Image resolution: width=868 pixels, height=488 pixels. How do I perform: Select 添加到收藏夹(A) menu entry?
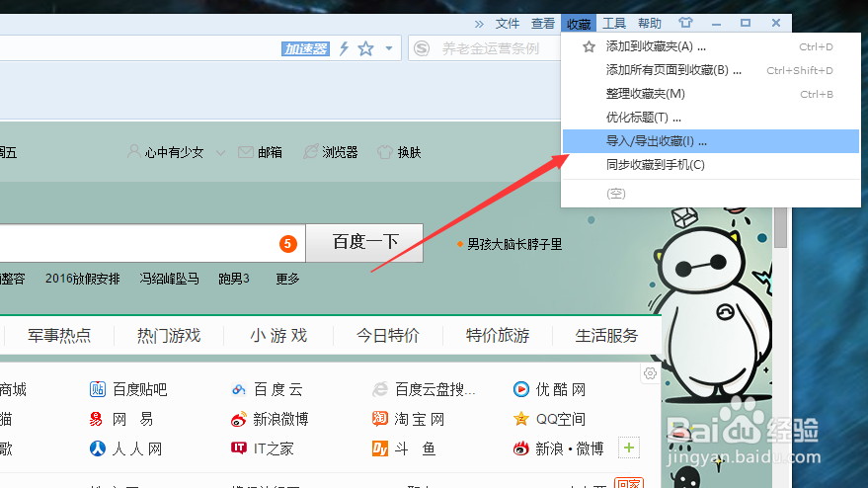(x=710, y=46)
